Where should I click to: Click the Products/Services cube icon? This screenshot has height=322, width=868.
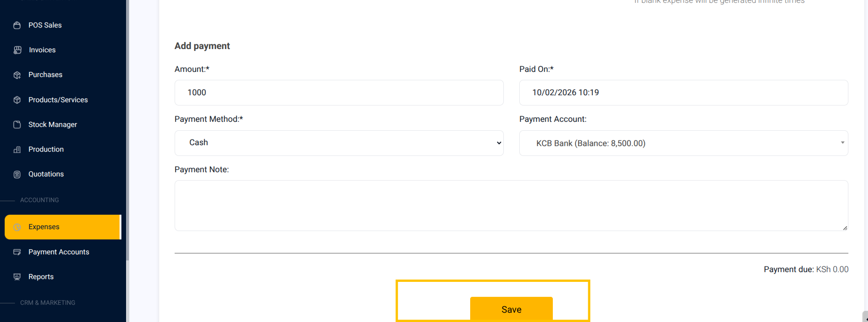click(x=17, y=100)
